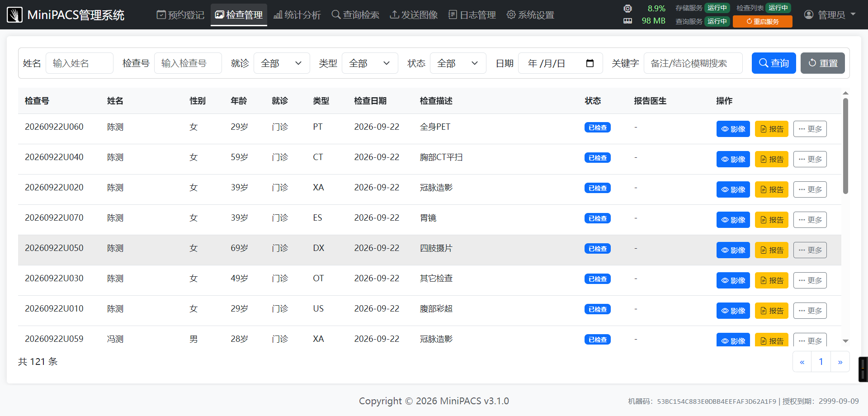Go to the previous page with «

pyautogui.click(x=802, y=362)
